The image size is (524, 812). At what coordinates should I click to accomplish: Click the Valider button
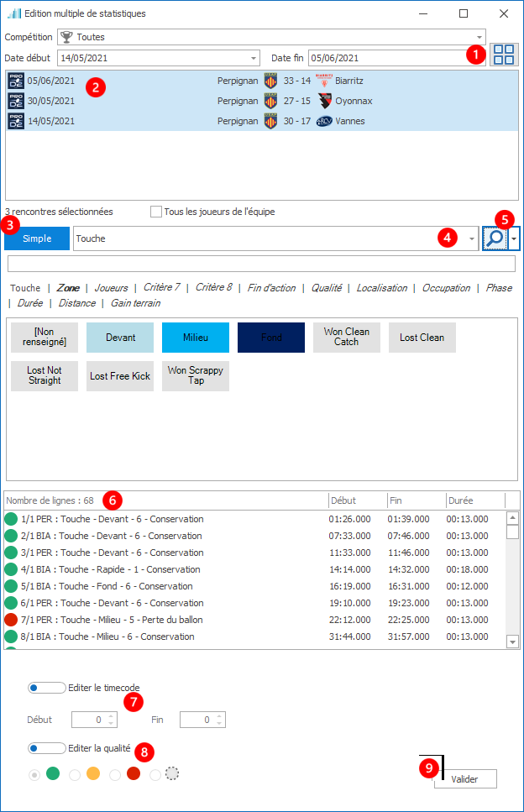coord(465,779)
